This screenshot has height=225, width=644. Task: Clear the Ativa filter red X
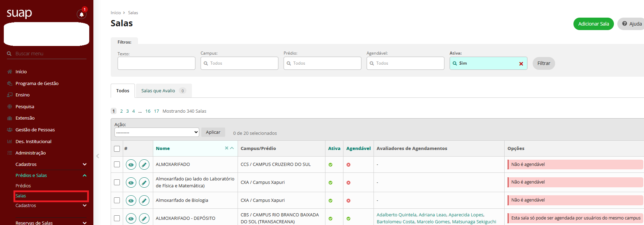click(521, 64)
